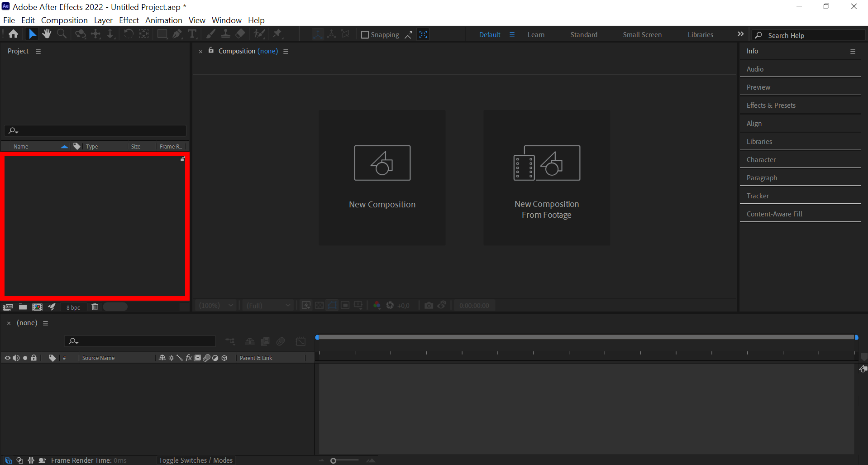
Task: Open the resolution dropdown showing Full
Action: 267,305
